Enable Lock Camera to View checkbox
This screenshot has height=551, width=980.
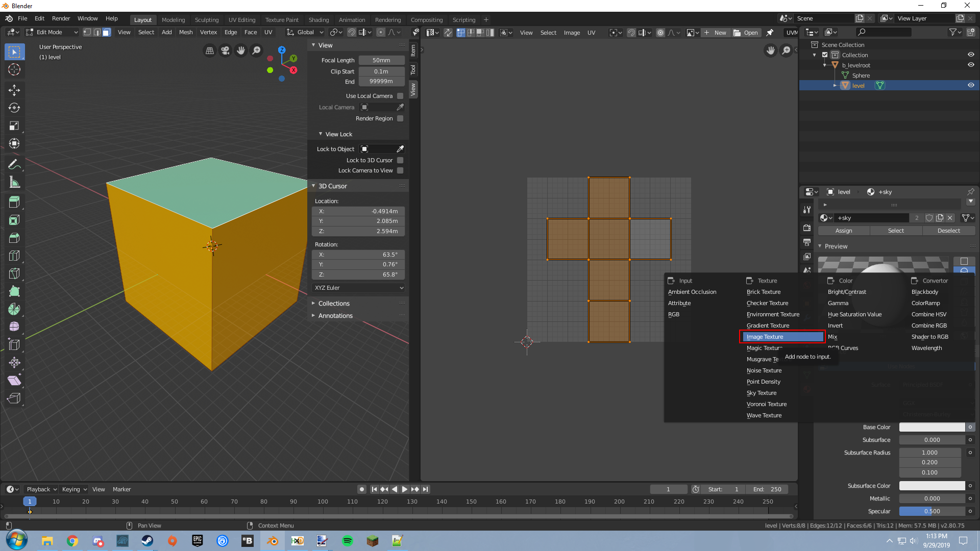click(x=400, y=170)
